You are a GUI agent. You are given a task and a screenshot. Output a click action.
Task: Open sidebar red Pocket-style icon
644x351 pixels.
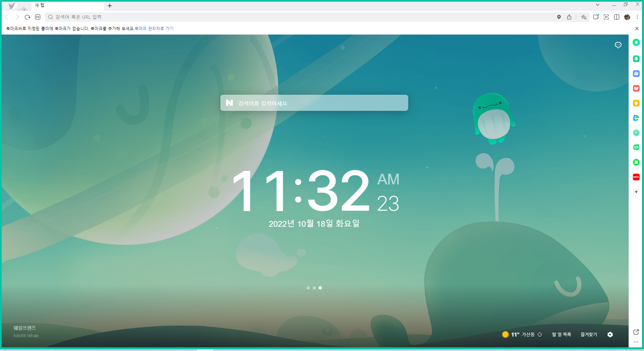636,88
